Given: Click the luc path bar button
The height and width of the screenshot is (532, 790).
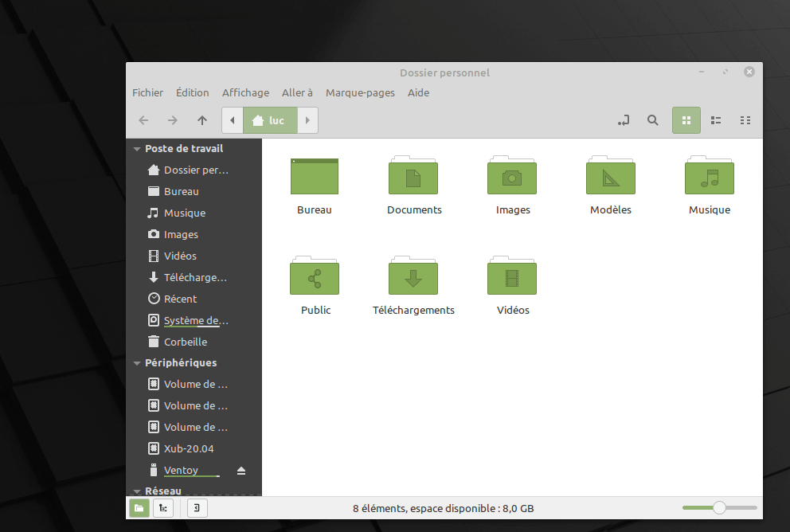Looking at the screenshot, I should [x=269, y=120].
